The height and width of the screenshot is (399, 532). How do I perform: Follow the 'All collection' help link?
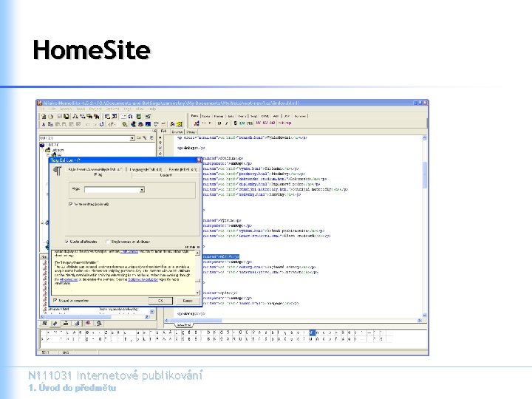(x=69, y=279)
